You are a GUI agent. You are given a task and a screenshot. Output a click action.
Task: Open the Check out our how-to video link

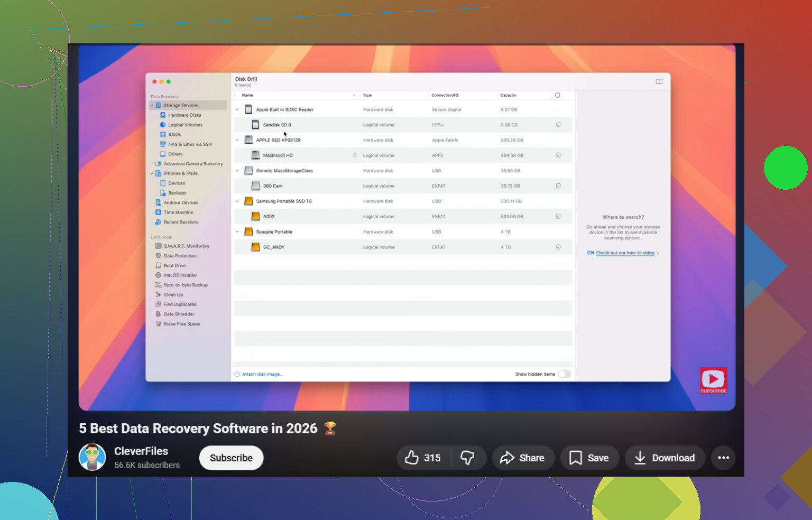click(x=625, y=253)
